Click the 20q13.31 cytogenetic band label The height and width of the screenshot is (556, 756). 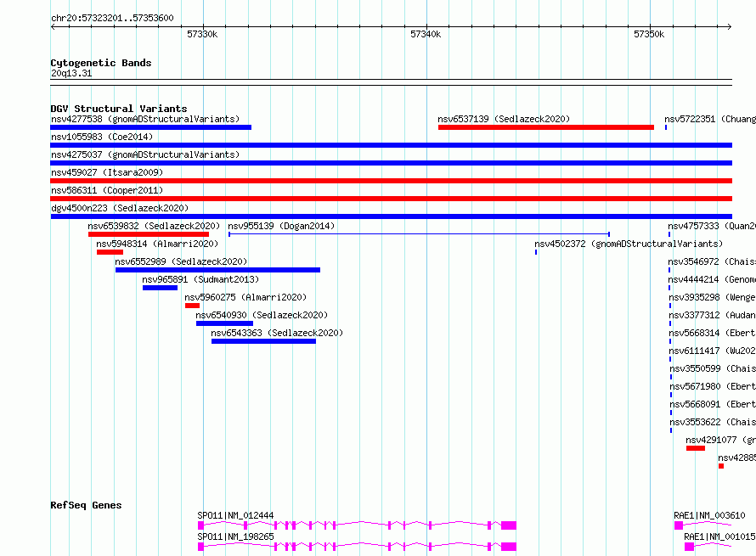(71, 73)
